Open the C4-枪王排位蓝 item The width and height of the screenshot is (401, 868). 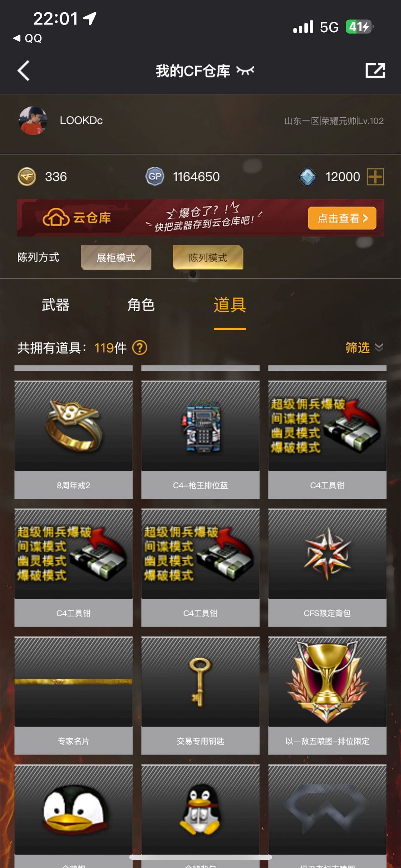coord(200,440)
